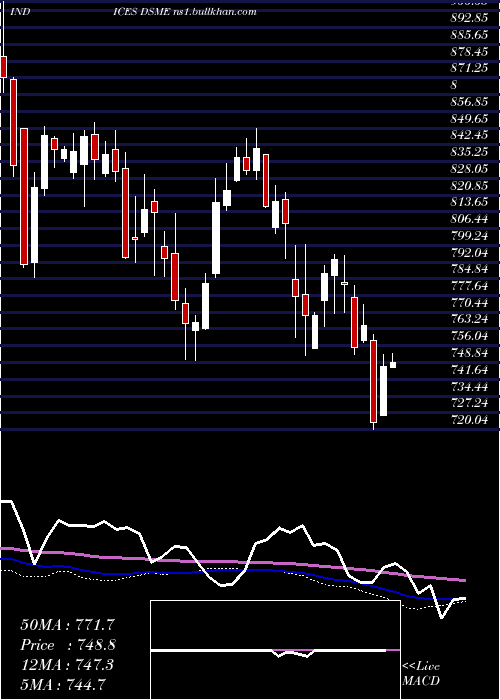Click inside the MACD histogram box
Screen dimensions: 500x700
tap(275, 650)
